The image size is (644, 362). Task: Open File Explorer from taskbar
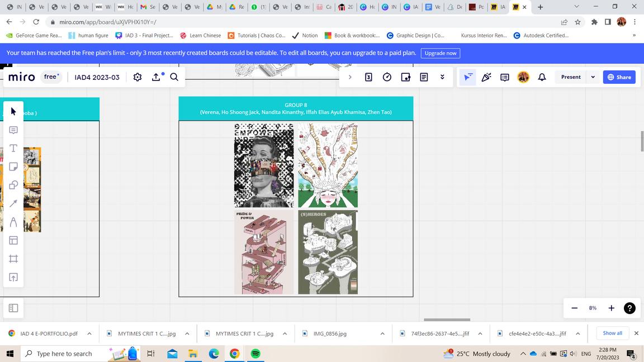(193, 354)
